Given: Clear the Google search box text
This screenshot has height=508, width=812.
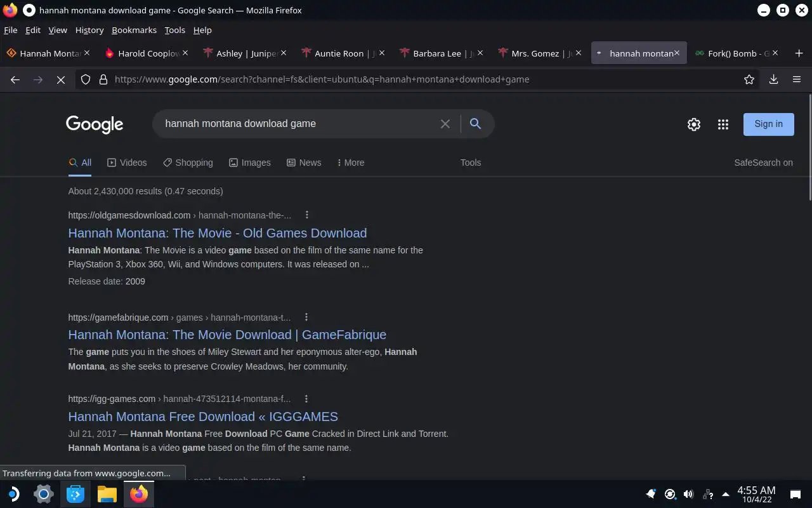Looking at the screenshot, I should (445, 124).
